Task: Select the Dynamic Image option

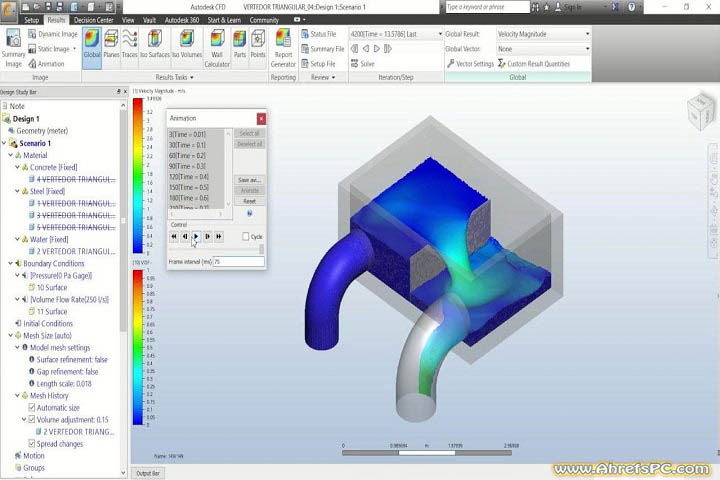Action: coord(53,34)
